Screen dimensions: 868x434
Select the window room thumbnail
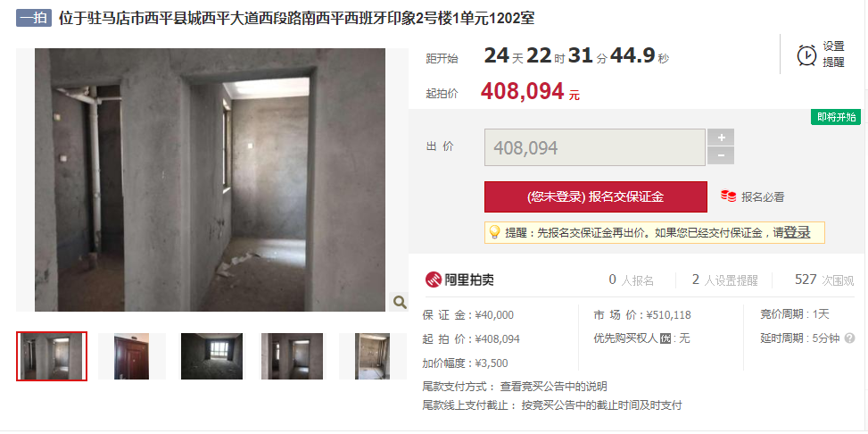pyautogui.click(x=212, y=356)
